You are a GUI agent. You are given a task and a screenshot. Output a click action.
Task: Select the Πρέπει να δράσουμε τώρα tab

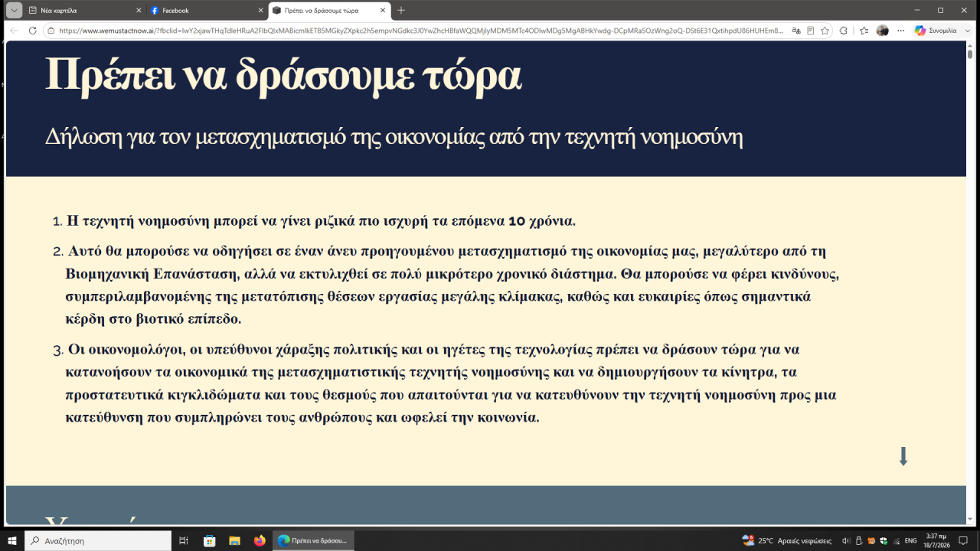329,11
